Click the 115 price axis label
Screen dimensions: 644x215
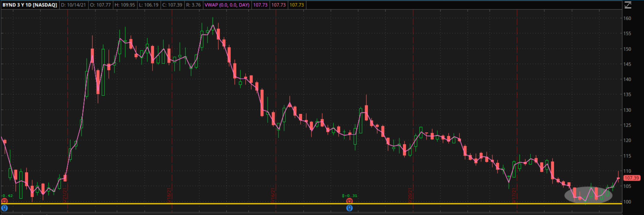(627, 156)
